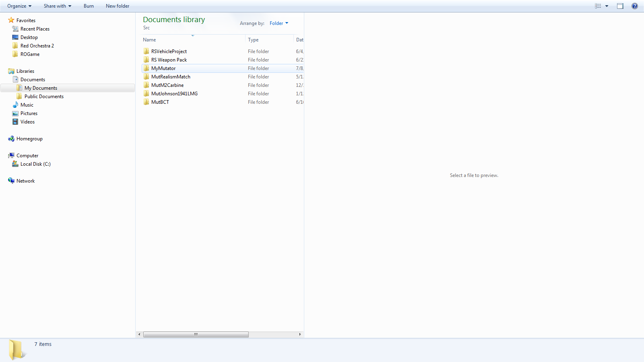The height and width of the screenshot is (362, 644).
Task: Click the Burn toolbar button
Action: (x=89, y=6)
